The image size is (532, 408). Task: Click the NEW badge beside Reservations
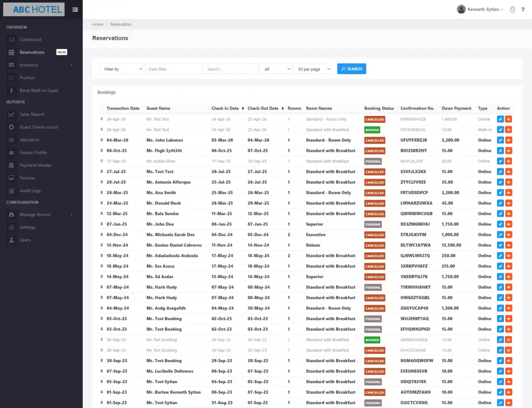(61, 52)
